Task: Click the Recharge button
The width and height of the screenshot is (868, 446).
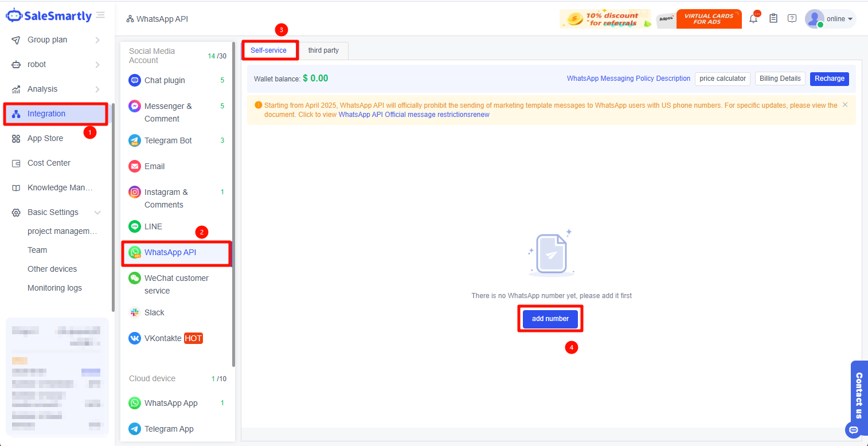Action: click(830, 79)
